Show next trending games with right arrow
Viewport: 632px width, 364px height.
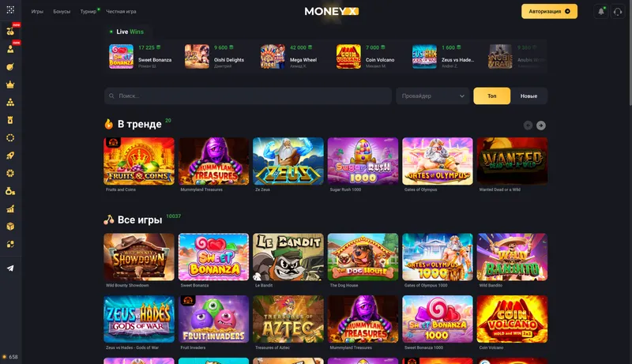click(x=541, y=126)
